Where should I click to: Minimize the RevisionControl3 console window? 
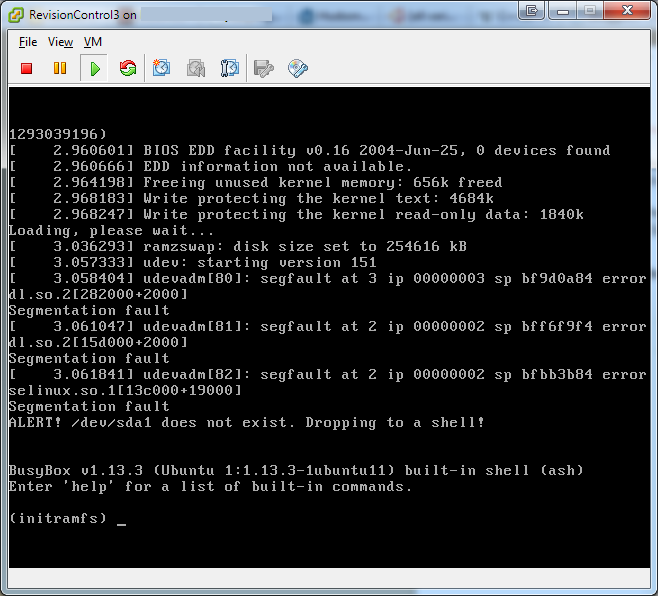pos(562,11)
